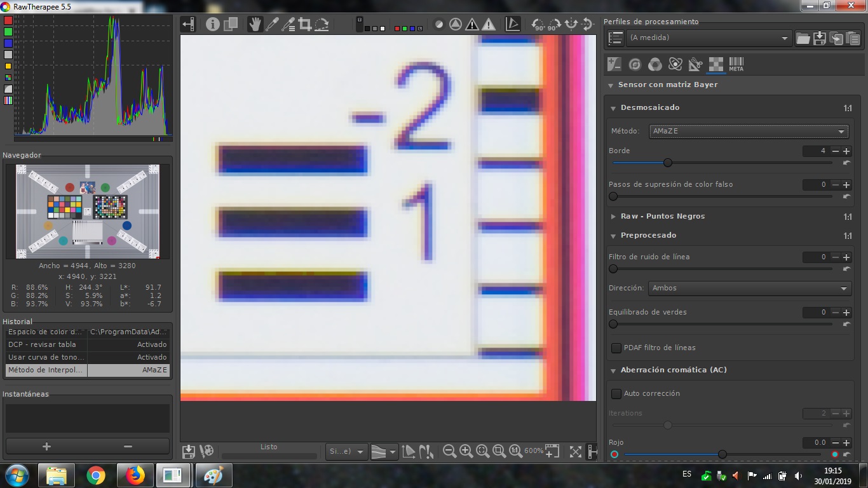This screenshot has width=868, height=488.
Task: Open image info overlay icon
Action: [x=212, y=24]
